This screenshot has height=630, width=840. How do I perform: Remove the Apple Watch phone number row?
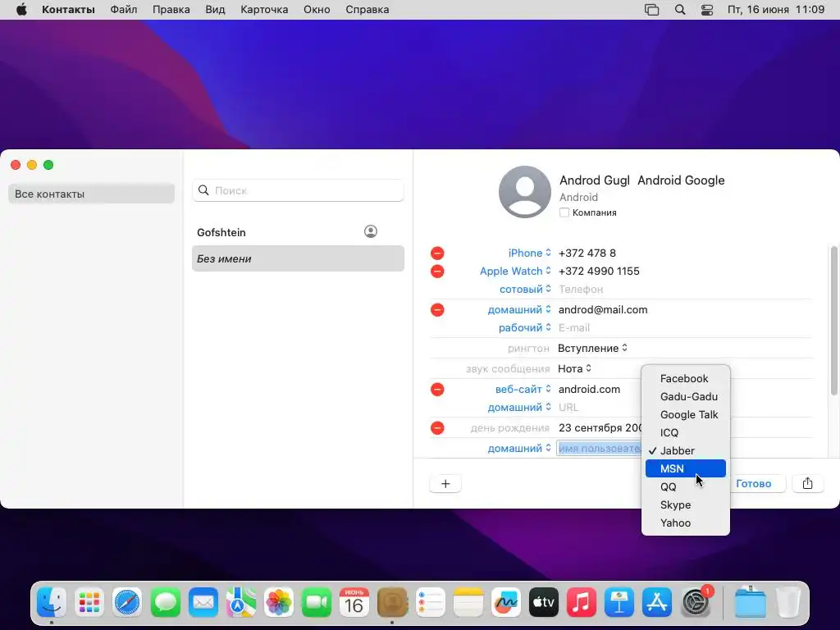(437, 271)
